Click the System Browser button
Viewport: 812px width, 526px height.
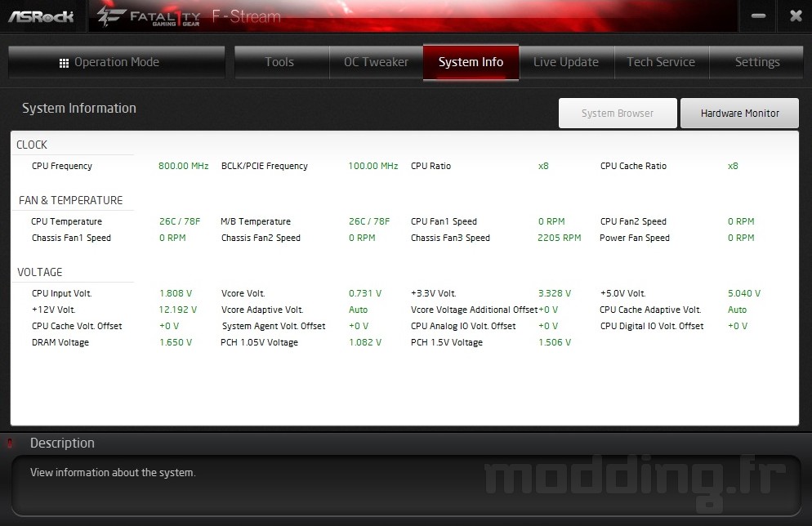tap(618, 113)
